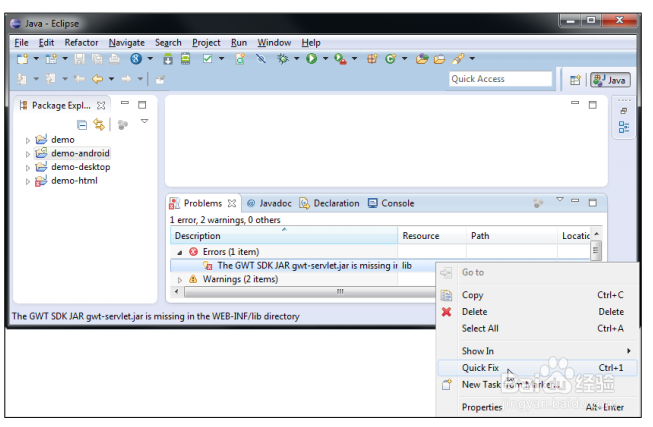Open the Package Explorer view menu triangle
This screenshot has height=427, width=653.
[x=145, y=121]
